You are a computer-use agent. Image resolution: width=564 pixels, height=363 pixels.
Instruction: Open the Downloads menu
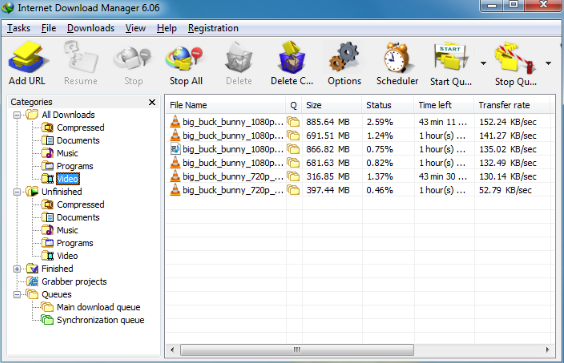point(91,28)
